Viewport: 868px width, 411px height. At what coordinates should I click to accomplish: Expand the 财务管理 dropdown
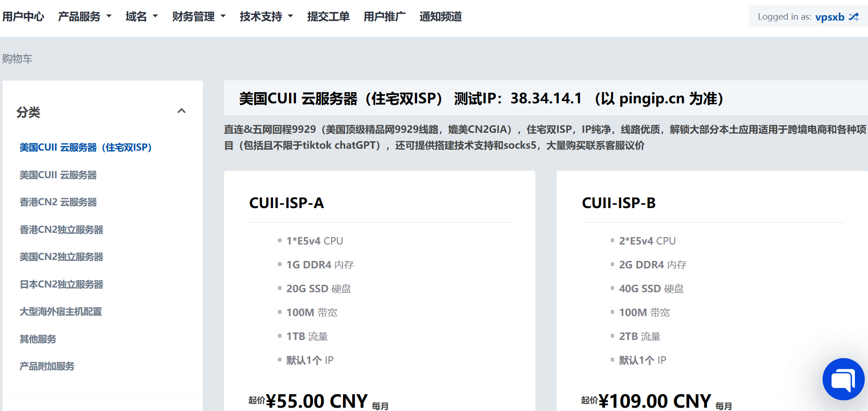(199, 17)
